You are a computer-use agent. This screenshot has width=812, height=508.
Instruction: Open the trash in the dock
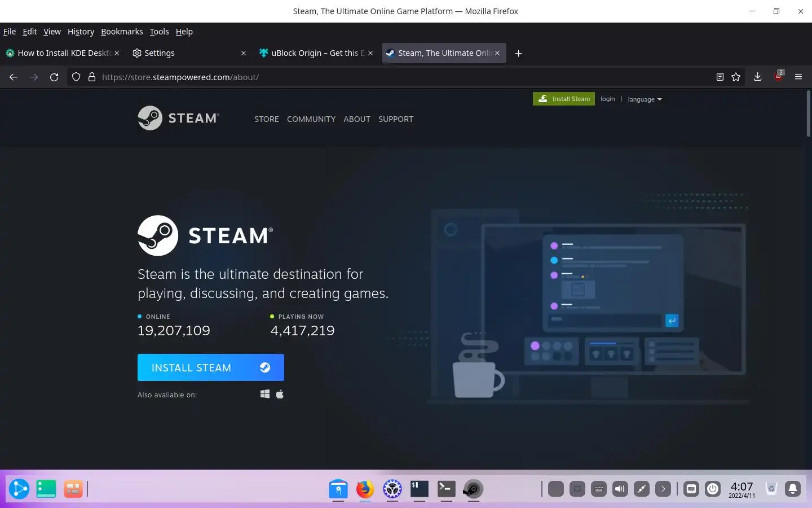[771, 489]
